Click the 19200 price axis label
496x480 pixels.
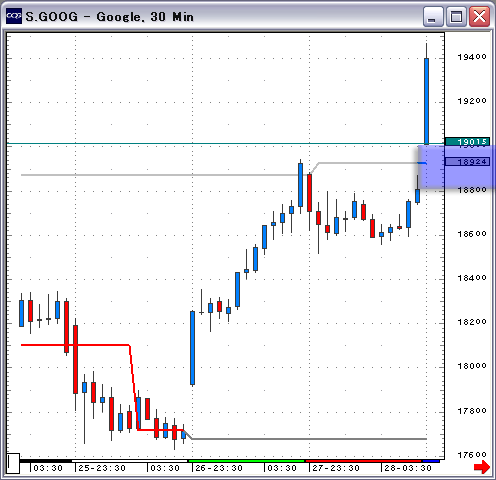pos(472,101)
